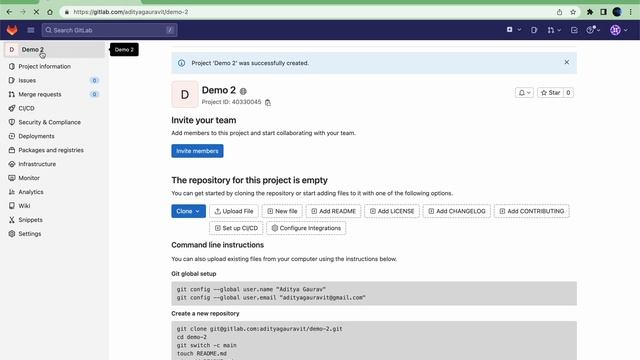Focus the Search GitLab field

pos(109,30)
